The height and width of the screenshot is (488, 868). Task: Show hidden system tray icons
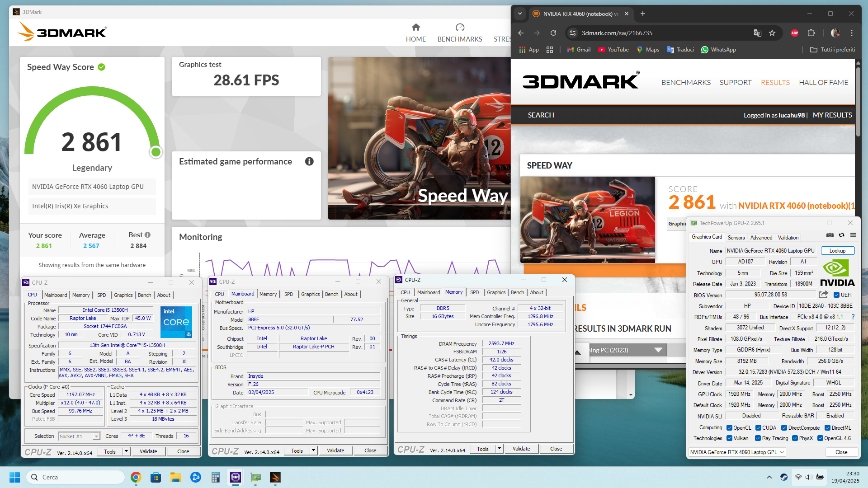coord(769,477)
